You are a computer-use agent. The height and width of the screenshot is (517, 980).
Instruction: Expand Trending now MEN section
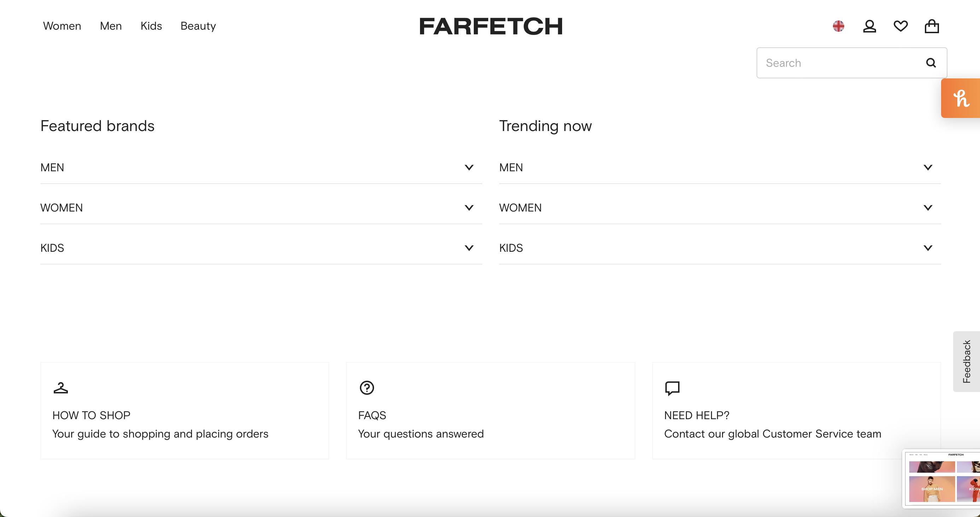tap(928, 168)
